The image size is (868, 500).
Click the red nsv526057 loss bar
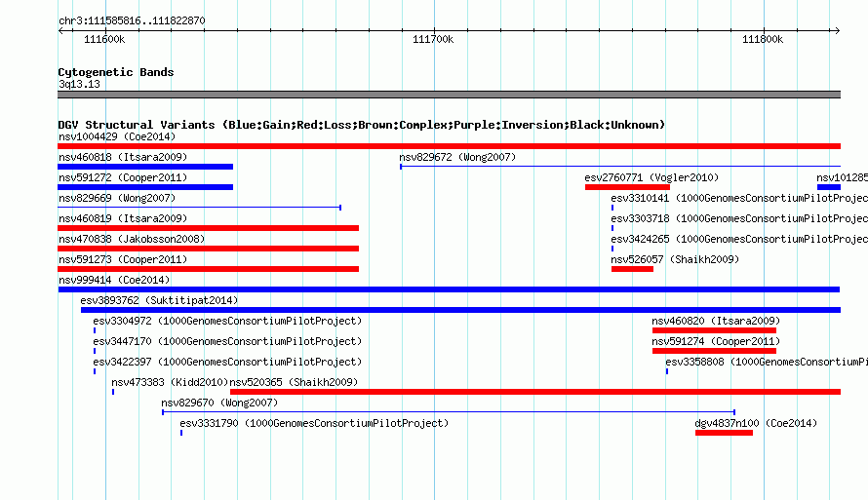[632, 269]
